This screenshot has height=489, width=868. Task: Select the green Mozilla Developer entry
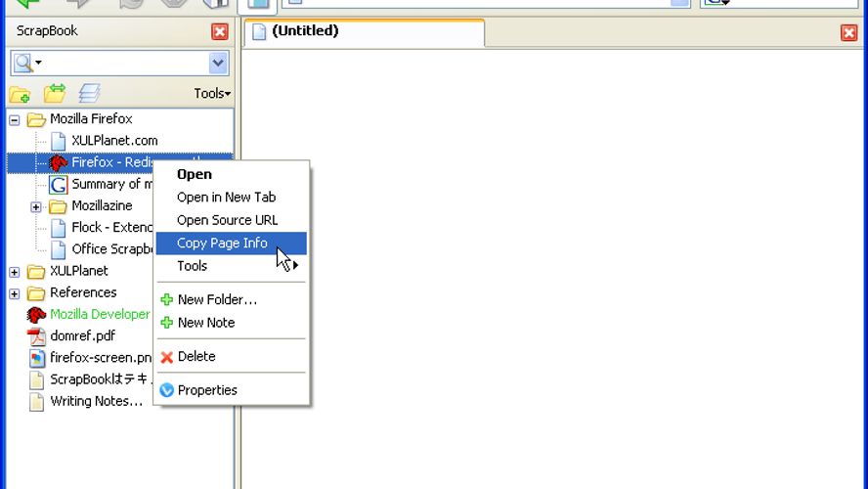tap(100, 314)
